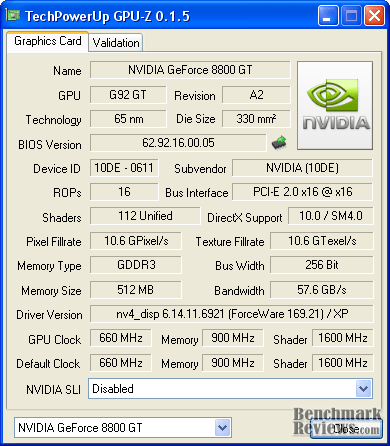
Task: Select the Graphics Card tab
Action: (48, 41)
